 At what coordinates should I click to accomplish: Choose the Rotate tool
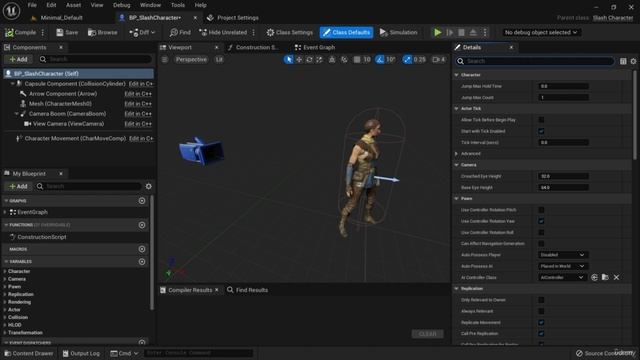click(309, 60)
